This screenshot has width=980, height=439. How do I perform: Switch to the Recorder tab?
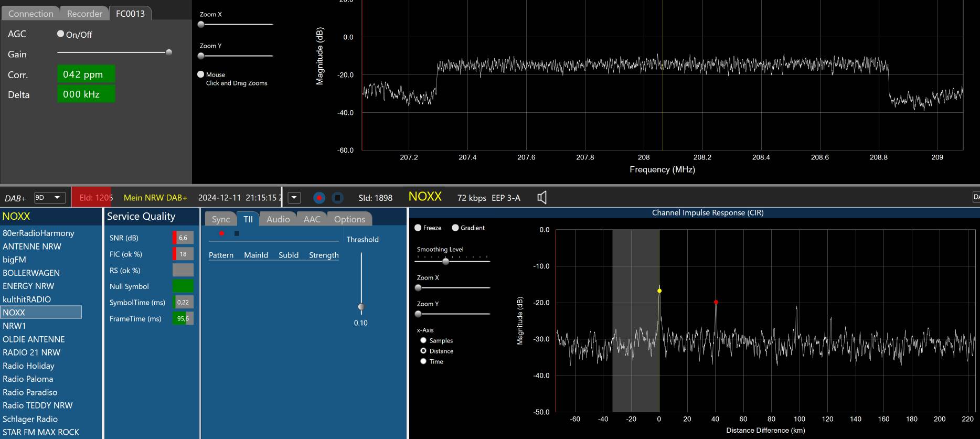(84, 14)
